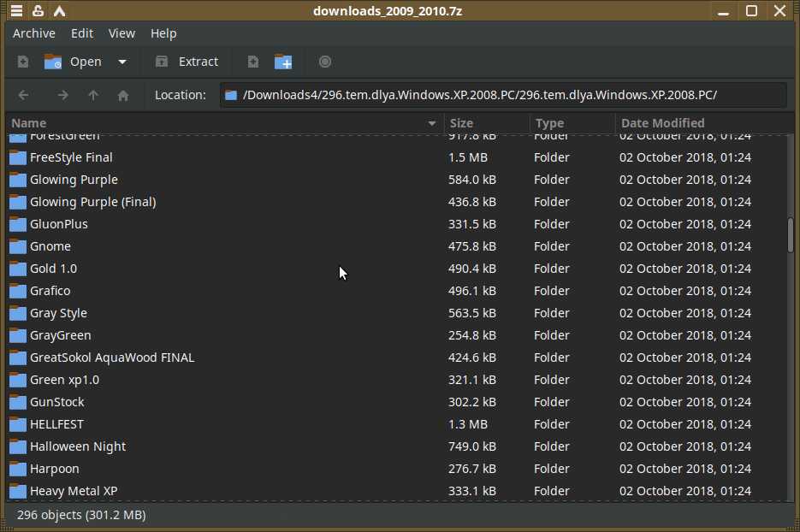Go to the home location icon
The image size is (800, 532).
click(x=123, y=95)
